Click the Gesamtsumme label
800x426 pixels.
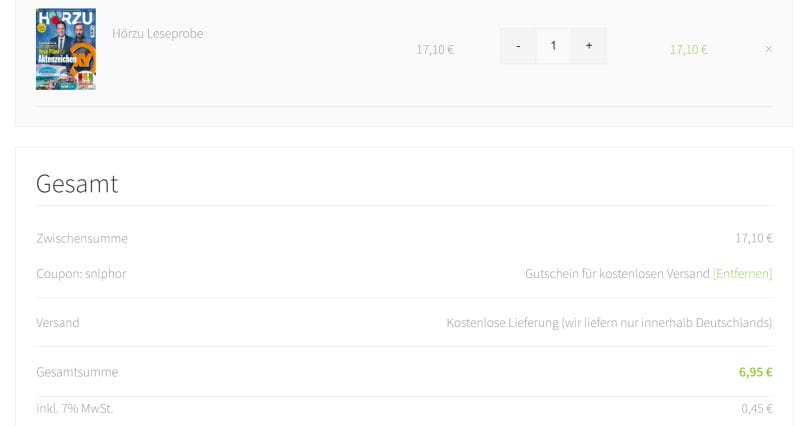[x=77, y=372]
